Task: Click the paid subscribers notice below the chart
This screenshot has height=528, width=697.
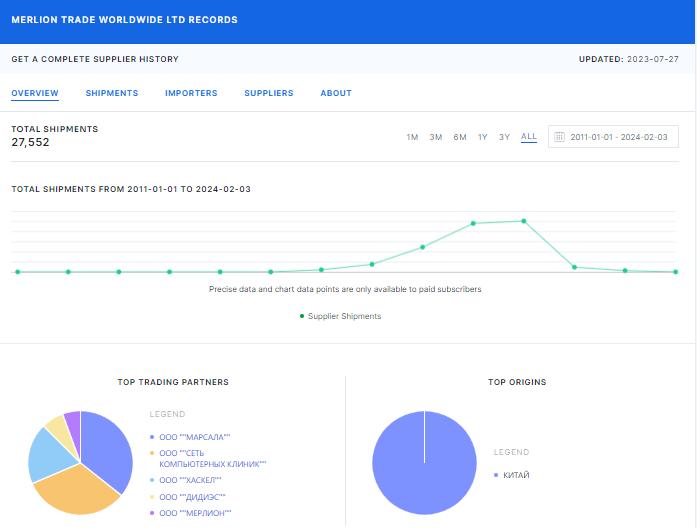Action: click(345, 289)
